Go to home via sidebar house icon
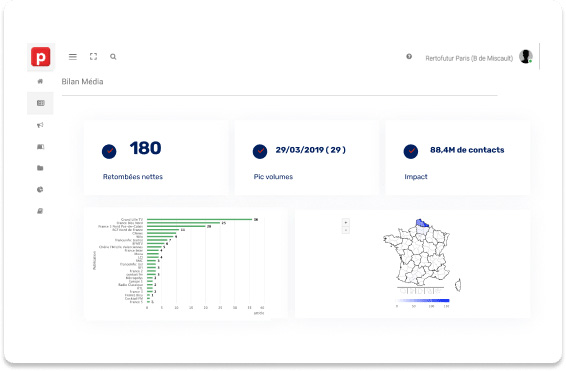Viewport: 566px width, 371px height. [x=40, y=81]
